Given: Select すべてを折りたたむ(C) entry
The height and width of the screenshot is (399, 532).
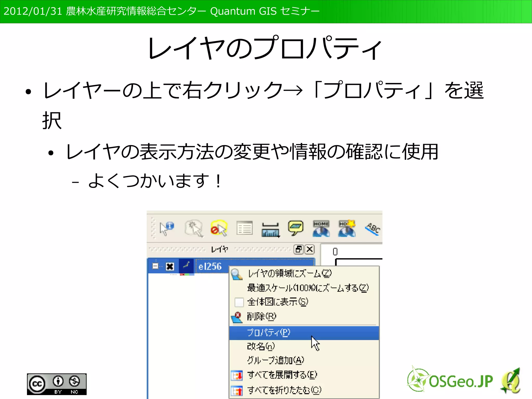Looking at the screenshot, I should pyautogui.click(x=304, y=390).
